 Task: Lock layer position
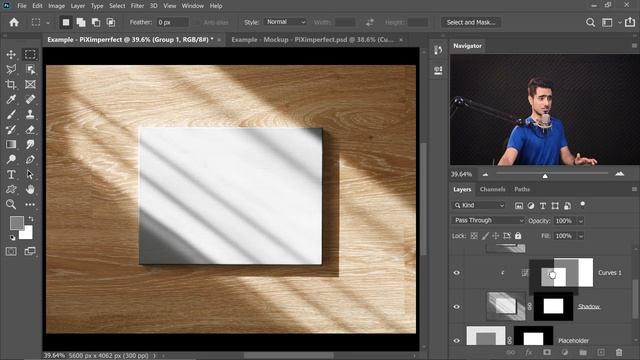click(496, 236)
